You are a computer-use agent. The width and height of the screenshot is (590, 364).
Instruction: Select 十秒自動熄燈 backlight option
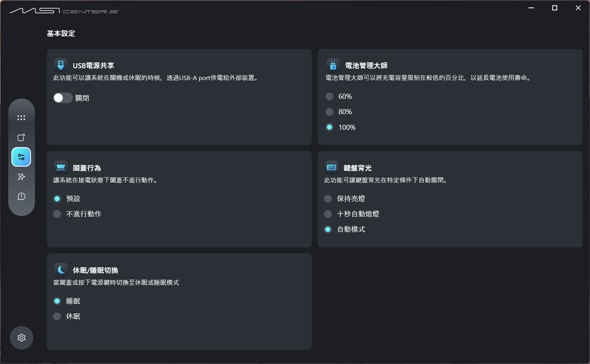coord(328,214)
